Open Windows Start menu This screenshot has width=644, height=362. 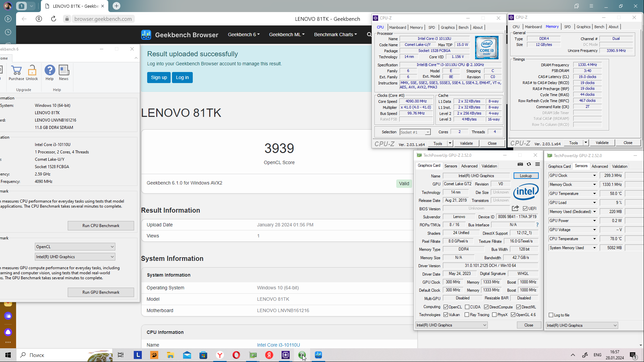tap(8, 355)
